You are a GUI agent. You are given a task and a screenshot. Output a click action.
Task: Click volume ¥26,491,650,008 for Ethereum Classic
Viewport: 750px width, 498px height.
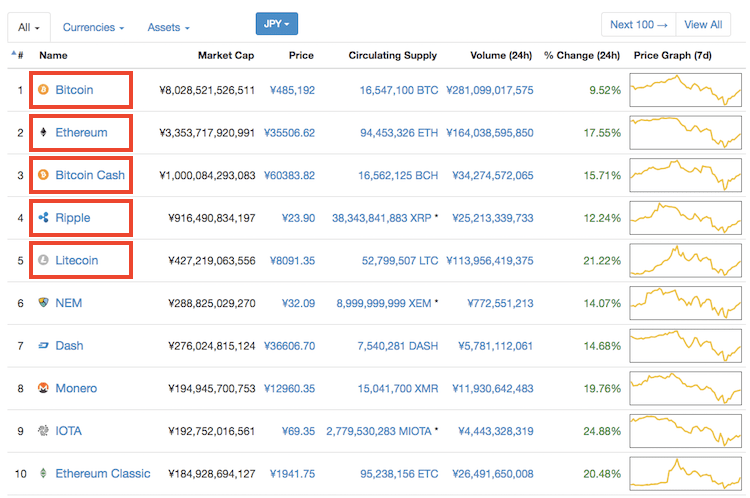(493, 474)
